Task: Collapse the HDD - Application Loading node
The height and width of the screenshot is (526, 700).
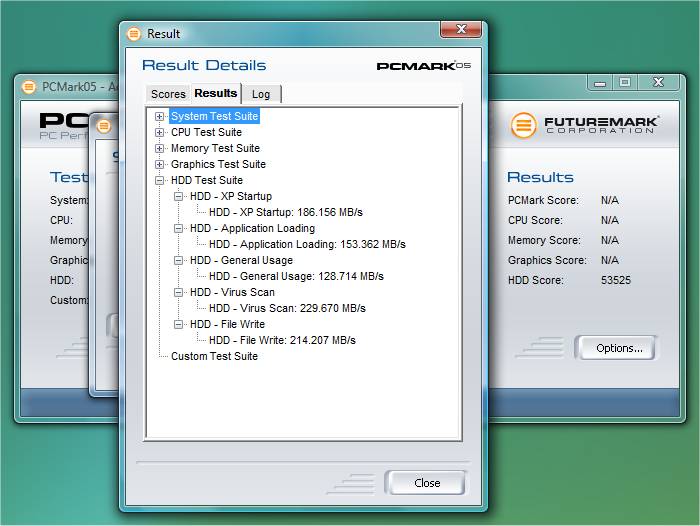Action: coord(178,229)
